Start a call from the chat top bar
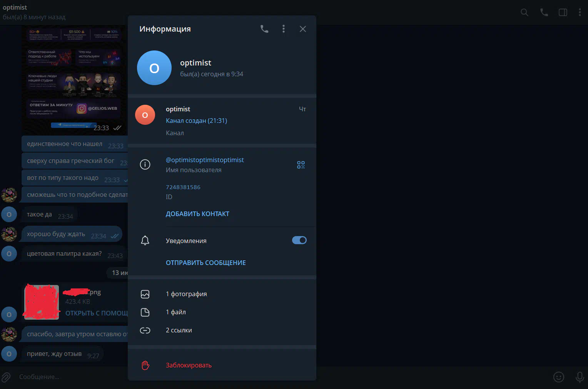Viewport: 588px width, 389px height. [x=544, y=12]
